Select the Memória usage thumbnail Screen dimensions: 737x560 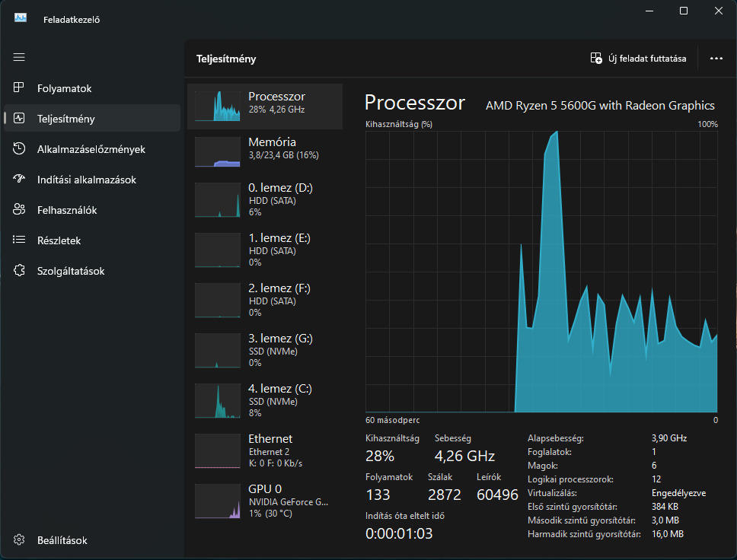click(x=218, y=151)
